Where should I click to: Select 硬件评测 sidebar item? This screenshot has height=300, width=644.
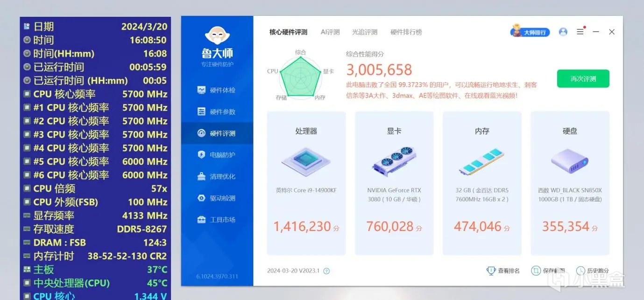tap(217, 133)
